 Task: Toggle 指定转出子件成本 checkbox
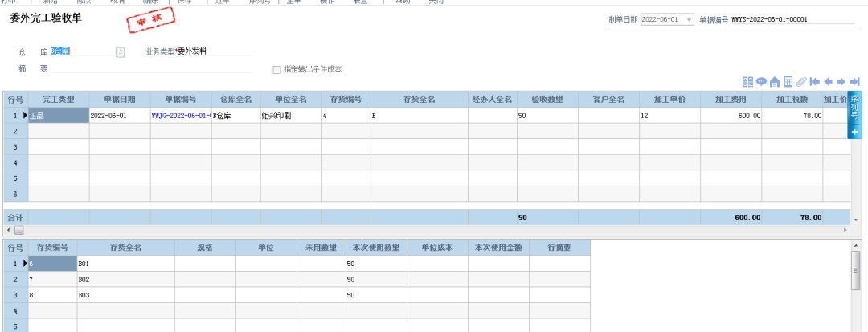(x=277, y=69)
